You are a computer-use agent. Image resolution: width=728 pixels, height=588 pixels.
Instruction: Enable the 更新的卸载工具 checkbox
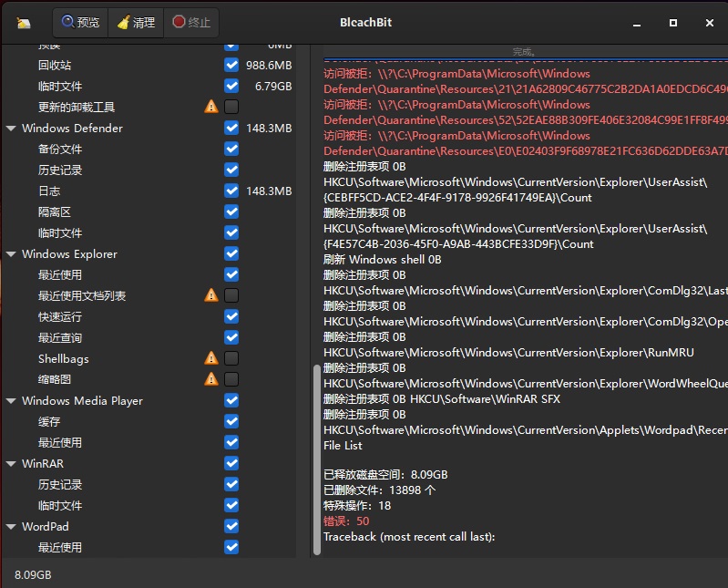231,107
